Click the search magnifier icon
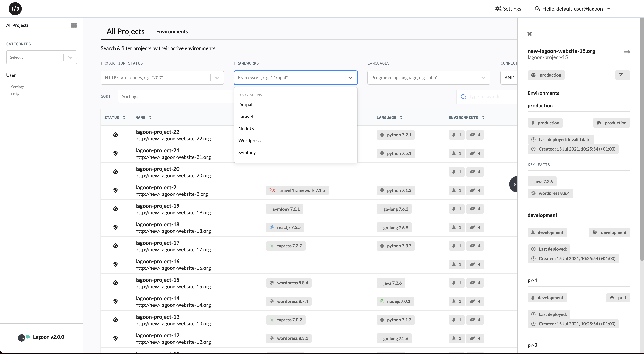Viewport: 644px width, 354px height. (463, 97)
